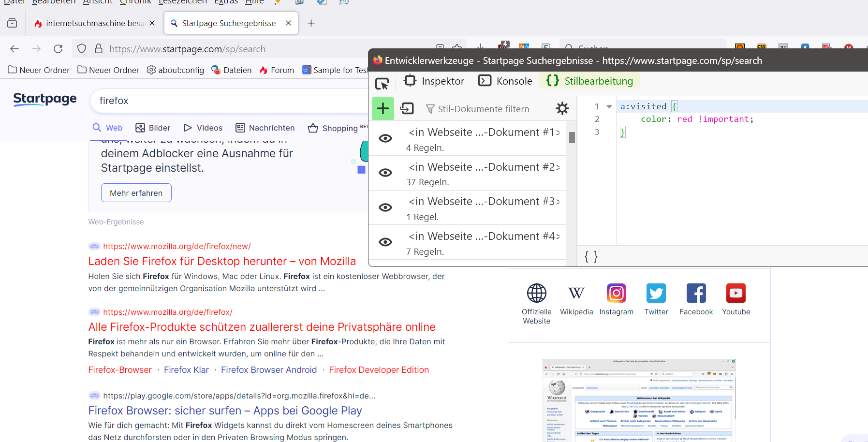This screenshot has width=868, height=442.
Task: Hide the style sheet Dokument #4
Action: pyautogui.click(x=385, y=242)
